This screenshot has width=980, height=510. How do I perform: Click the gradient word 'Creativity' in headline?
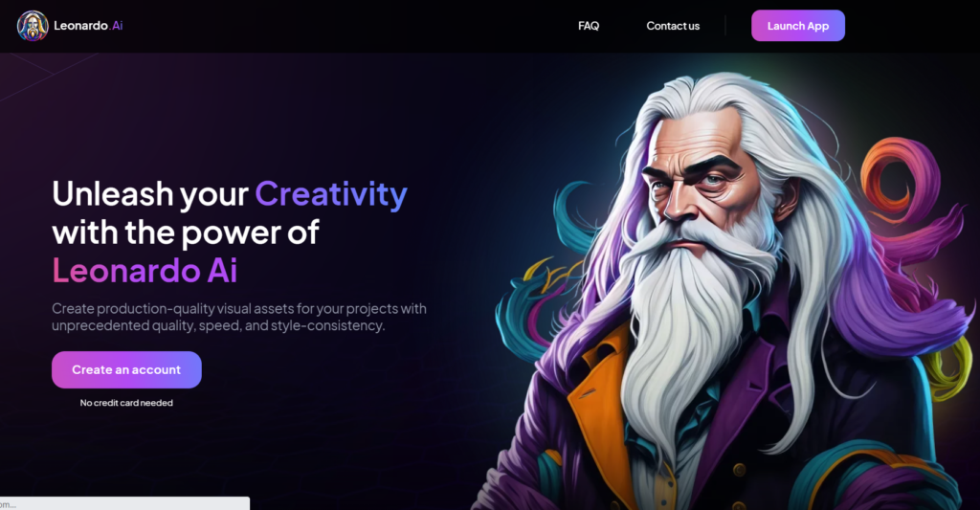coord(330,193)
